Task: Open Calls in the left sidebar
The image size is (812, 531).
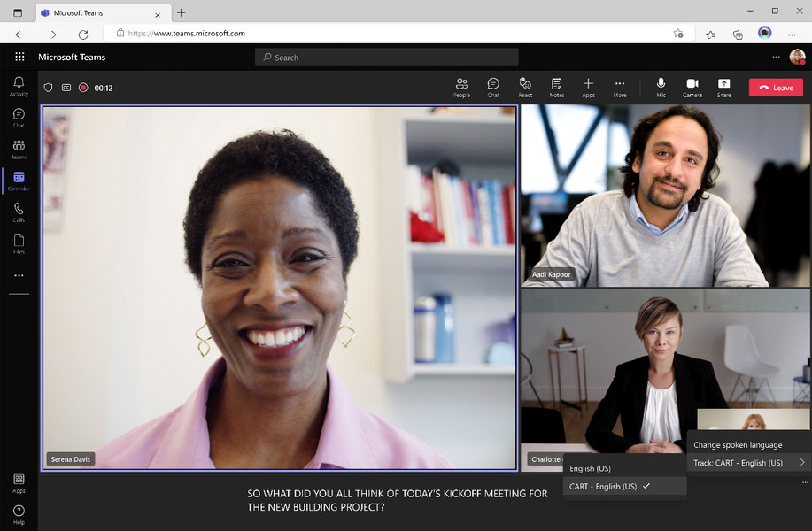Action: [x=19, y=212]
